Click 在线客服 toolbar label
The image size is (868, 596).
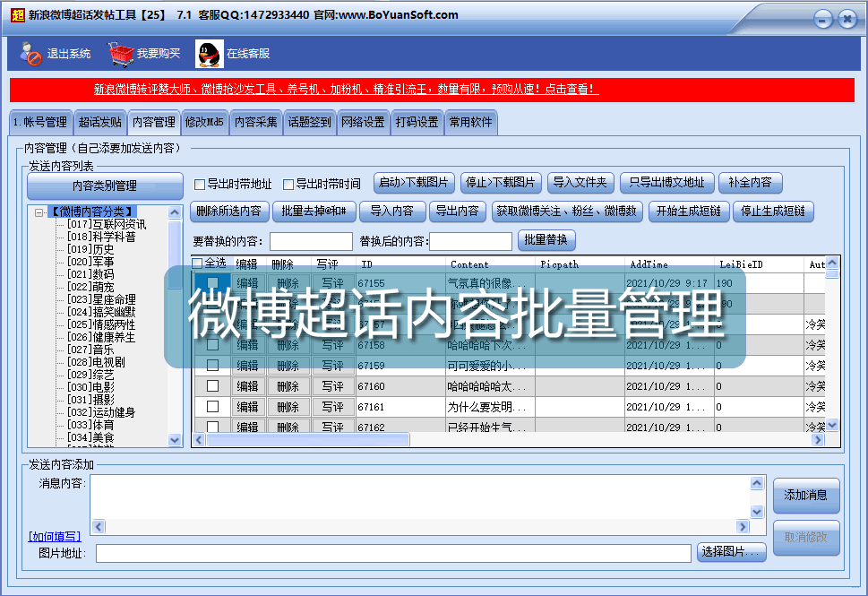[x=248, y=54]
